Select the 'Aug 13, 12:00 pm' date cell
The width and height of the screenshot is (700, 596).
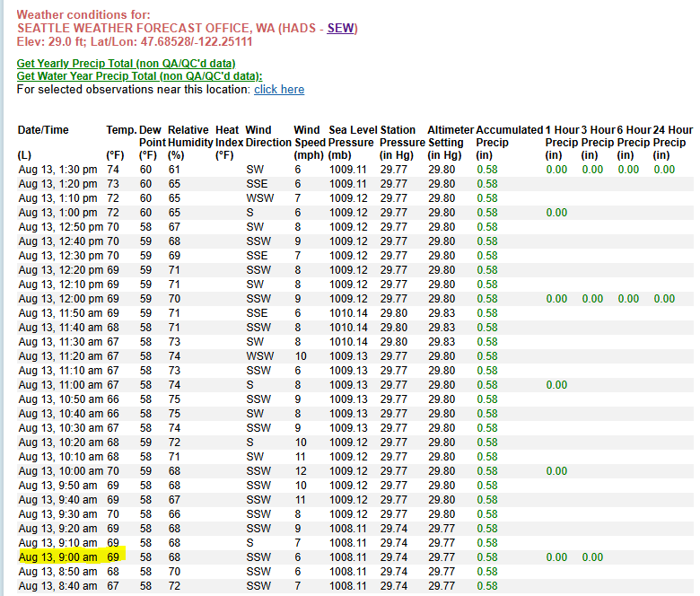tap(60, 299)
